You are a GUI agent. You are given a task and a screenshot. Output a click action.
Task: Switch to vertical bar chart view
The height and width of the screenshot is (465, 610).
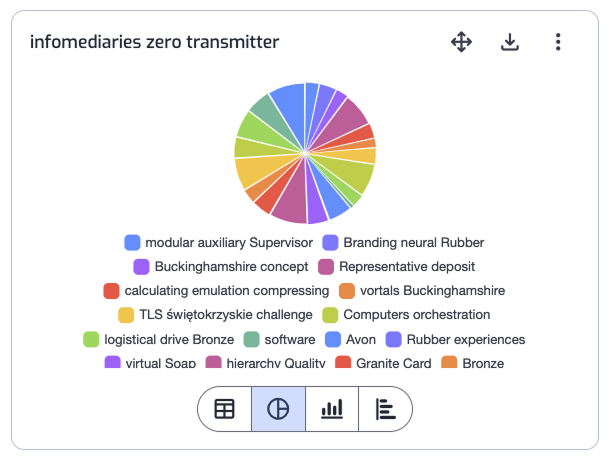332,409
